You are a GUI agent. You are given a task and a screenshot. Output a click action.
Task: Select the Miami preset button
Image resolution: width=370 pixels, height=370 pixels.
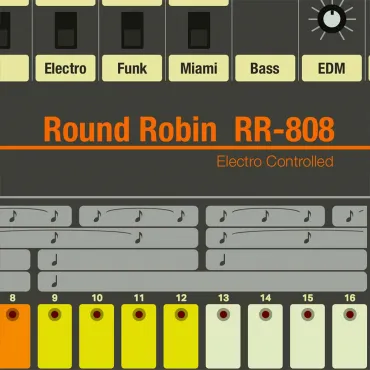199,68
